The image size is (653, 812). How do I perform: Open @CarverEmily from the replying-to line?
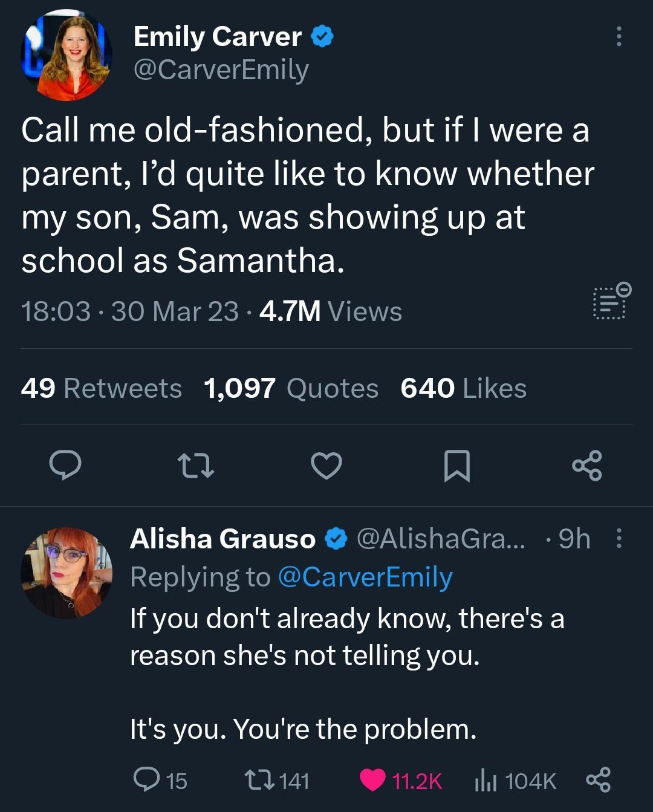(x=365, y=577)
